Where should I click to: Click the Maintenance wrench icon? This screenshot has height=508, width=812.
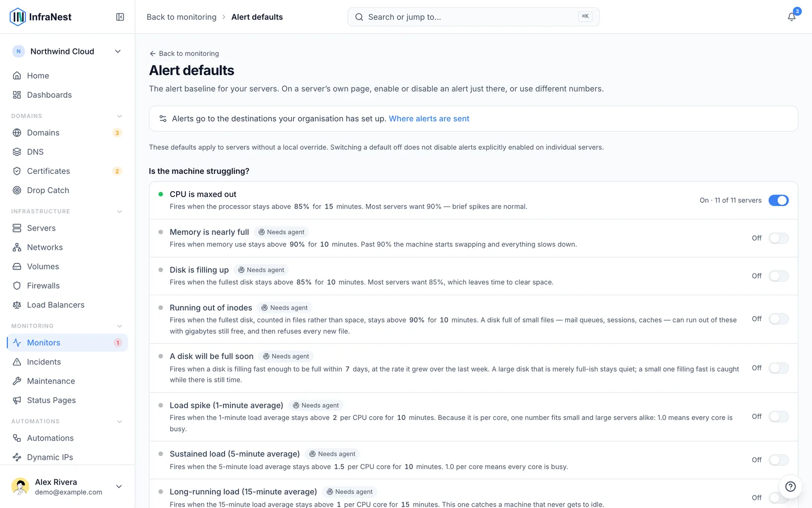coord(17,381)
